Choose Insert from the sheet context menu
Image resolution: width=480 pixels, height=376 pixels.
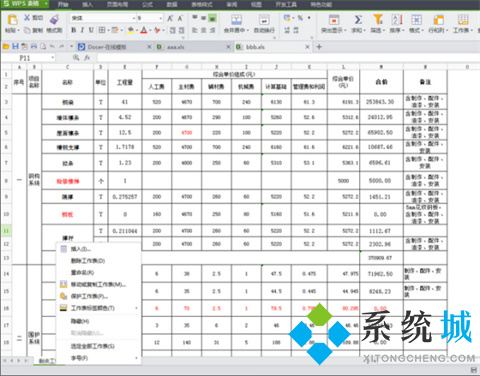(x=99, y=249)
